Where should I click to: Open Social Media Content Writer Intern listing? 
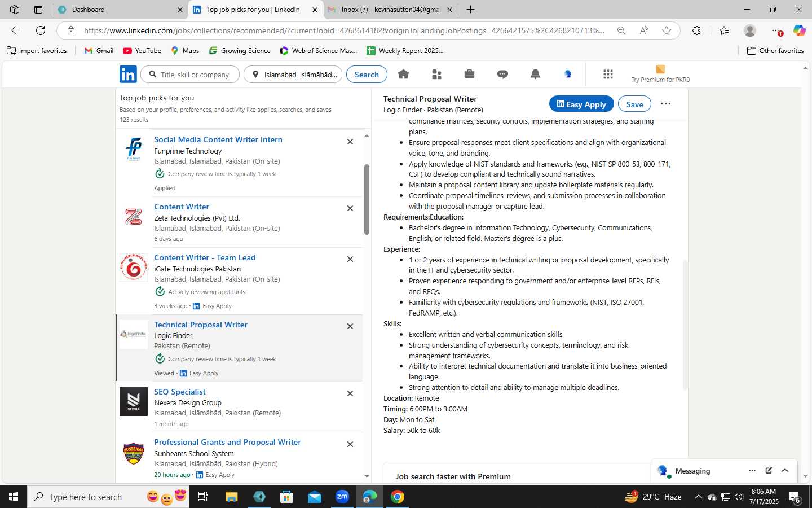218,139
